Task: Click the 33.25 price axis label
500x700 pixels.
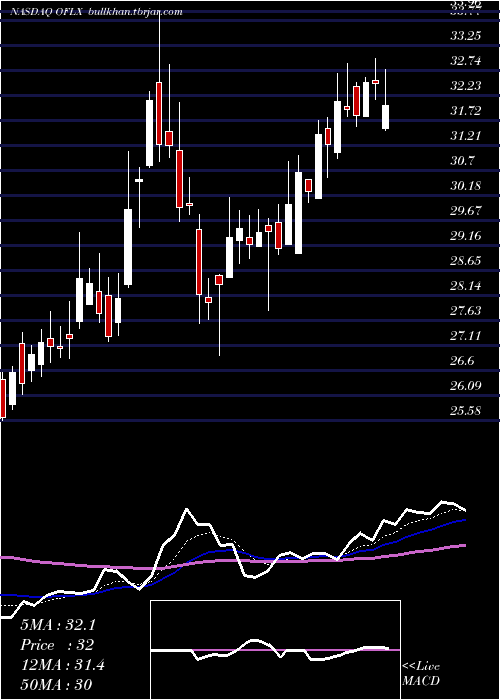Action: click(x=465, y=36)
